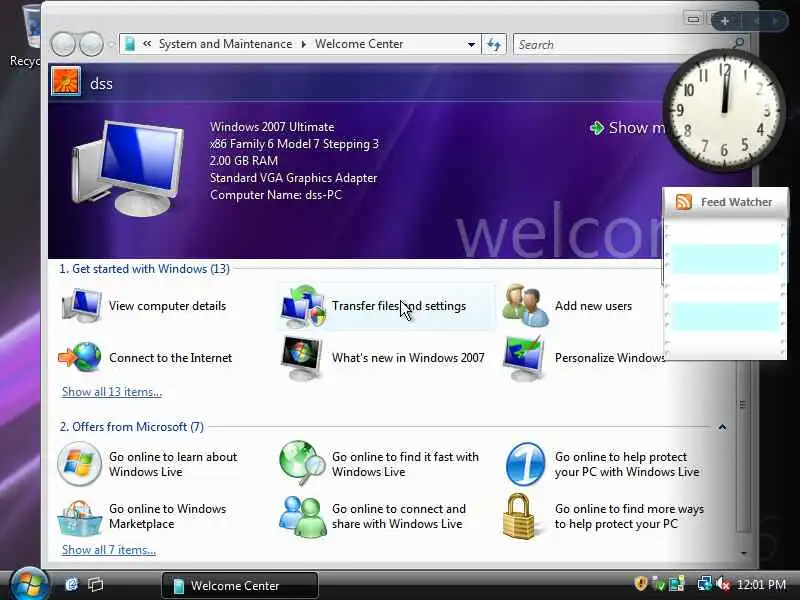This screenshot has width=800, height=600.
Task: Click Switch between windows Quick Launch icon
Action: pyautogui.click(x=95, y=584)
